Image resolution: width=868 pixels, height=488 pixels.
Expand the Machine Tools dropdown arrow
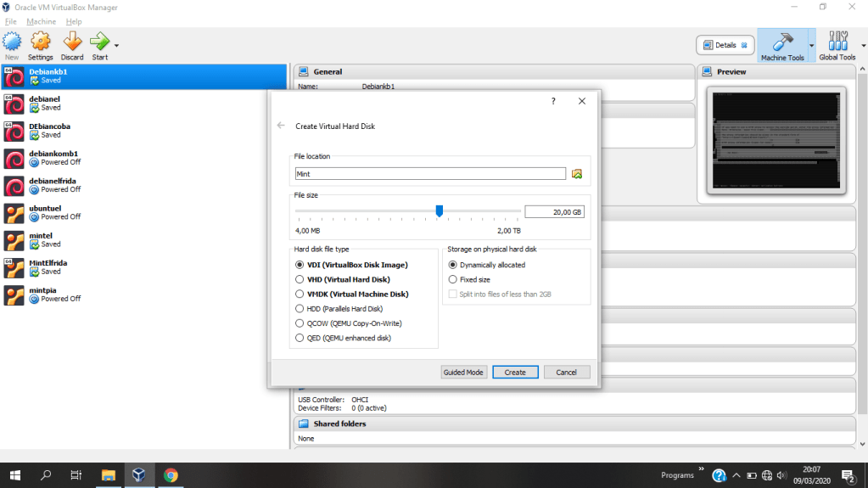click(811, 45)
